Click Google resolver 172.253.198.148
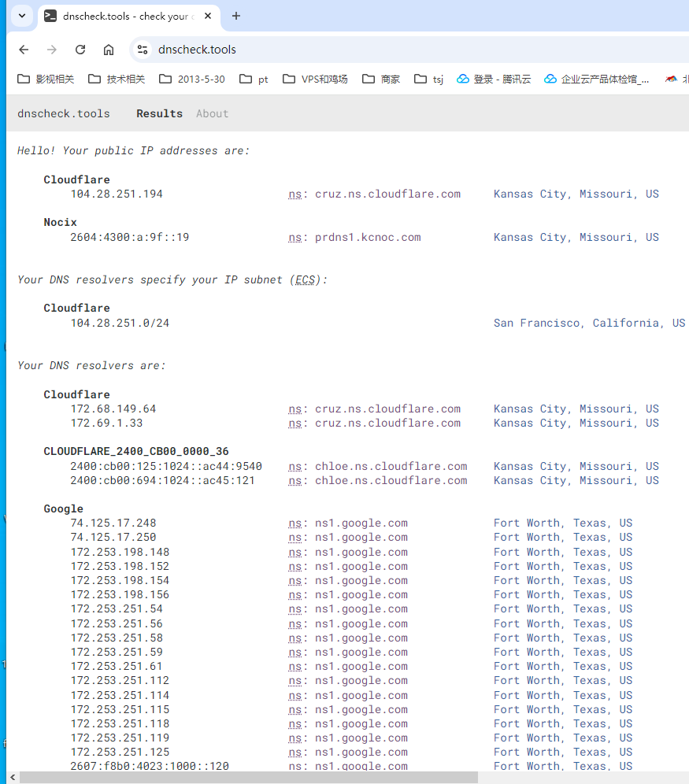The height and width of the screenshot is (784, 689). pos(120,552)
